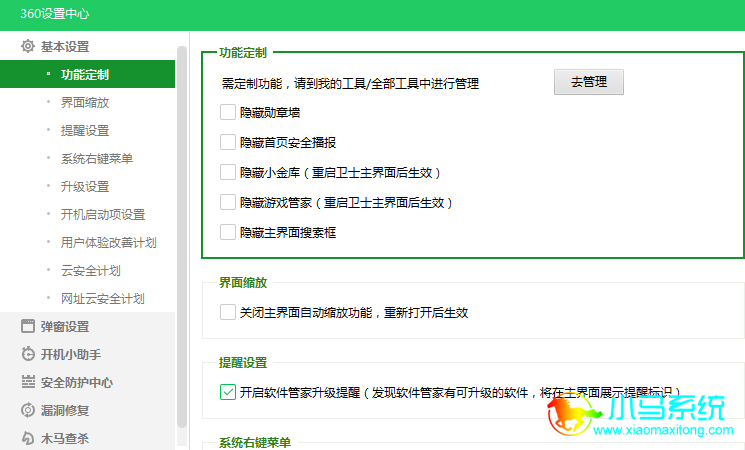The width and height of the screenshot is (745, 450).
Task: Check 隐藏小金库 option
Action: click(x=228, y=172)
